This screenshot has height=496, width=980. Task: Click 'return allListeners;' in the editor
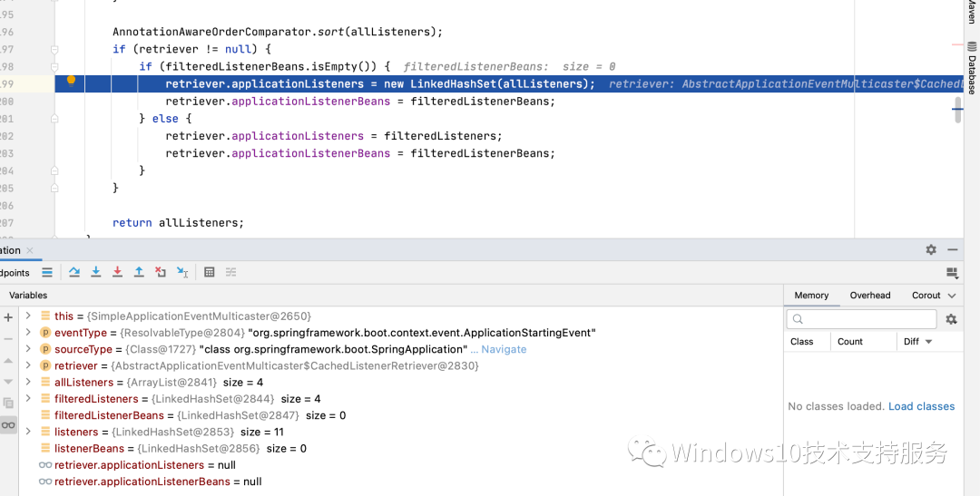pos(178,223)
